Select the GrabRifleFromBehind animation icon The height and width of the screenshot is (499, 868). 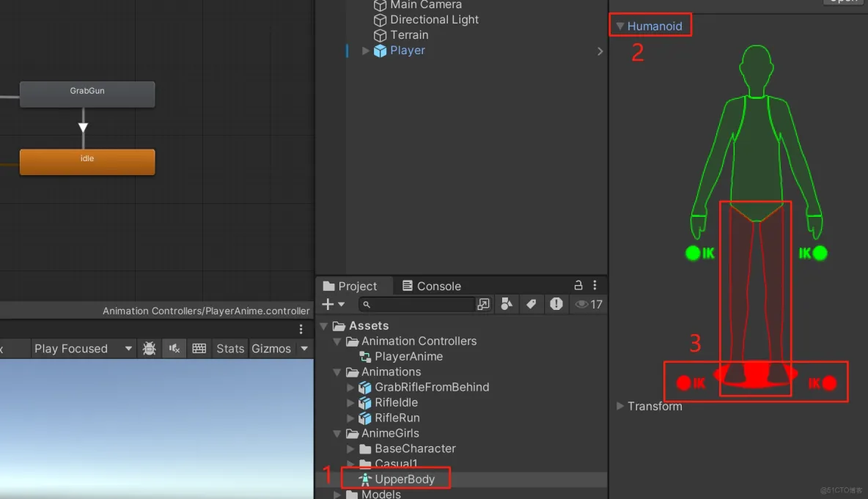(365, 387)
